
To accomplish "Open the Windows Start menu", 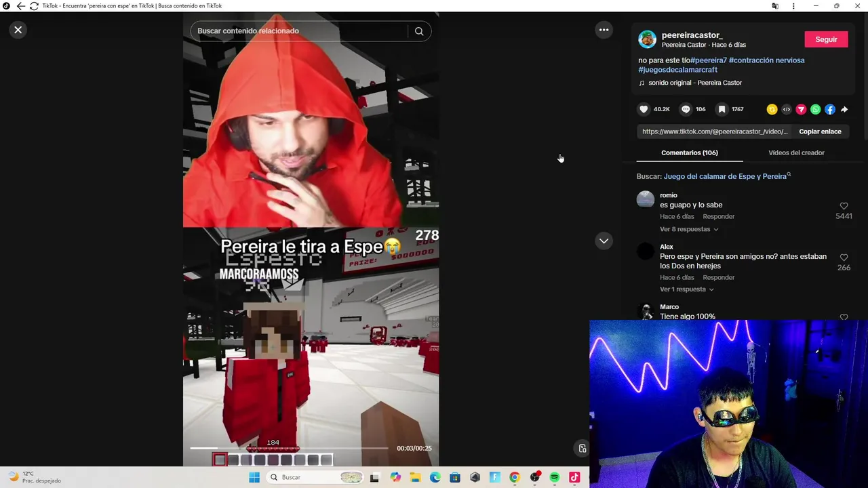I will click(x=254, y=477).
